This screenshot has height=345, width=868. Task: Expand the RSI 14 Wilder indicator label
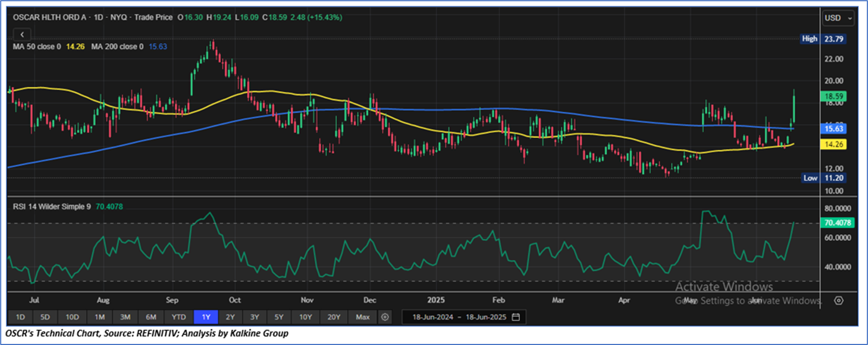point(52,206)
